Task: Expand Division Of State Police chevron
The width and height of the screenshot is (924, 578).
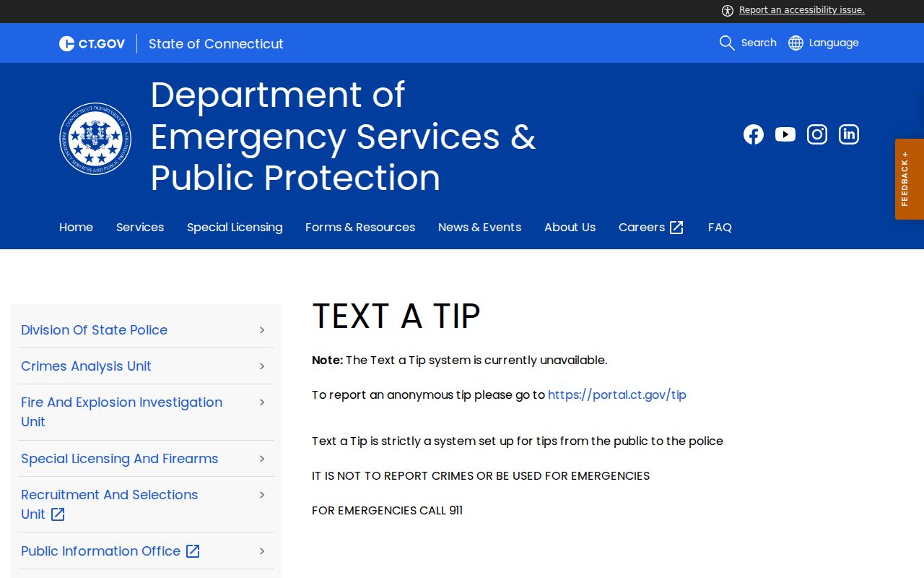Action: click(x=262, y=330)
